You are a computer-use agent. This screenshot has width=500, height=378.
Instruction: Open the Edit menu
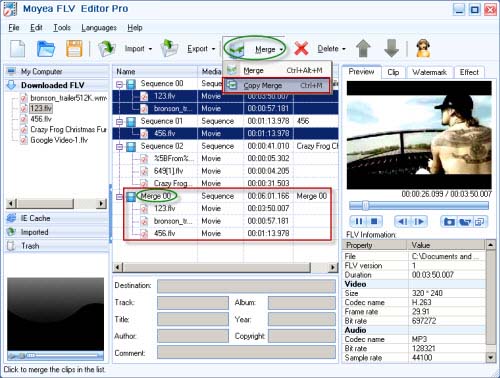pos(36,28)
